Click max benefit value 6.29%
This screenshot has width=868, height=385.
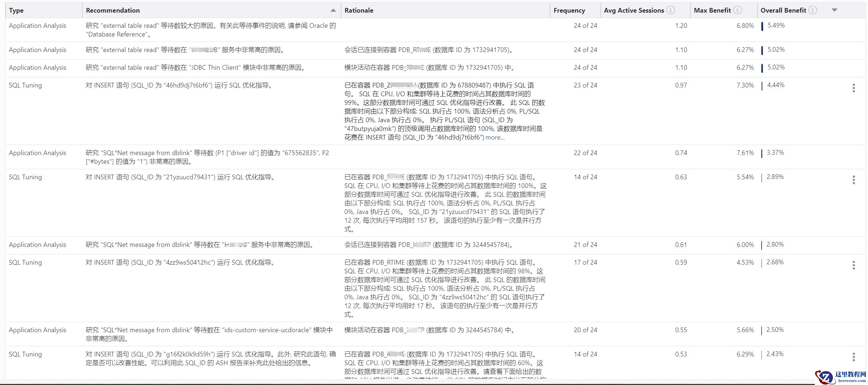[745, 354]
